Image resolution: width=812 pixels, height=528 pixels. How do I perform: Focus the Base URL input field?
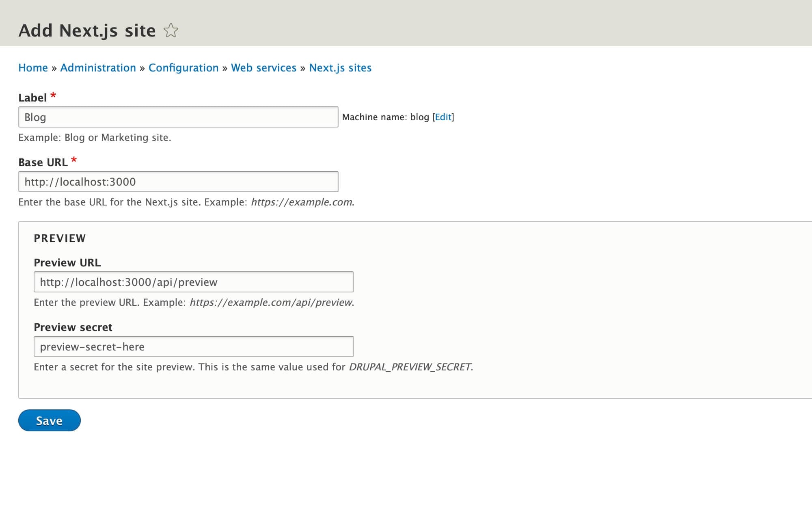point(178,182)
